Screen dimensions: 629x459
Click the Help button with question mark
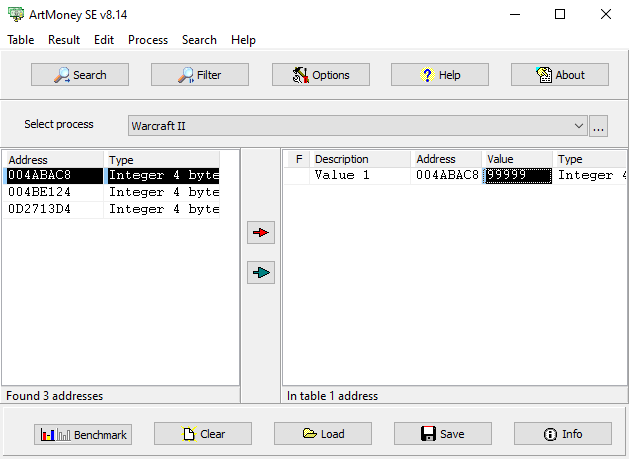[x=440, y=75]
